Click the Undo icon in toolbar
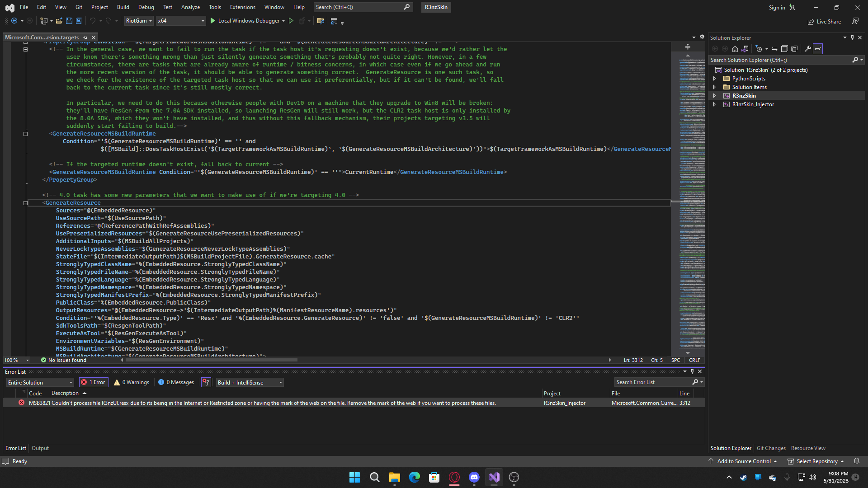868x488 pixels. pyautogui.click(x=92, y=21)
